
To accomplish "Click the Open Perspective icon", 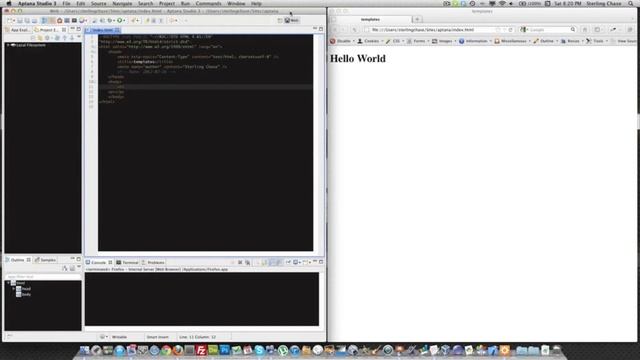I will (280, 20).
